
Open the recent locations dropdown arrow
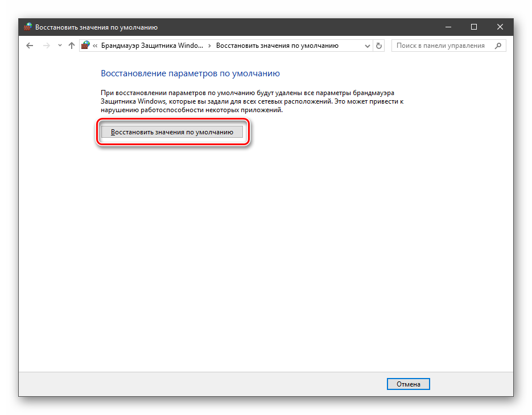pos(60,46)
